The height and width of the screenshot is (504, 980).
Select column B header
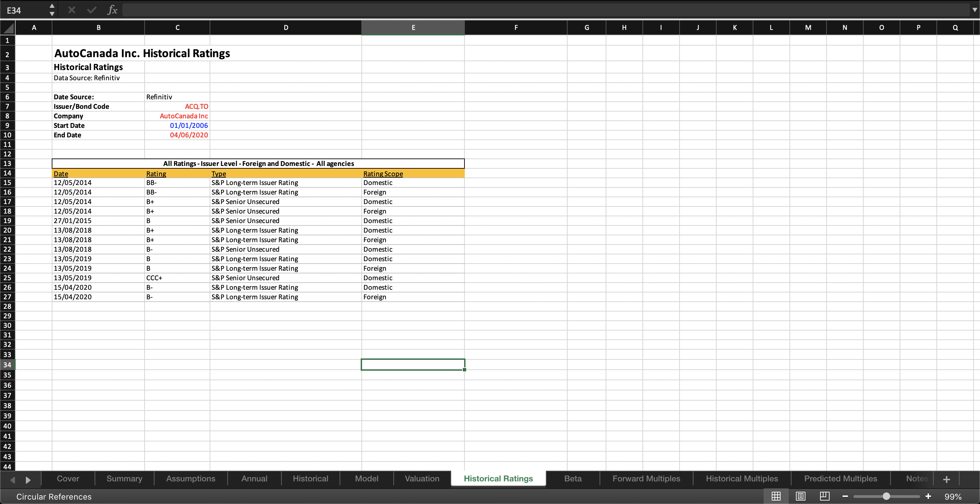tap(99, 28)
